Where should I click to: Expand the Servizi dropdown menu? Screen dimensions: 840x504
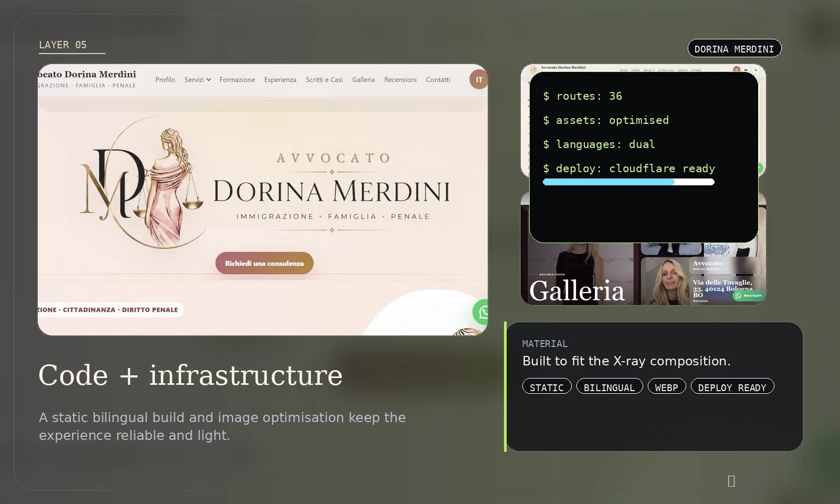coord(197,80)
